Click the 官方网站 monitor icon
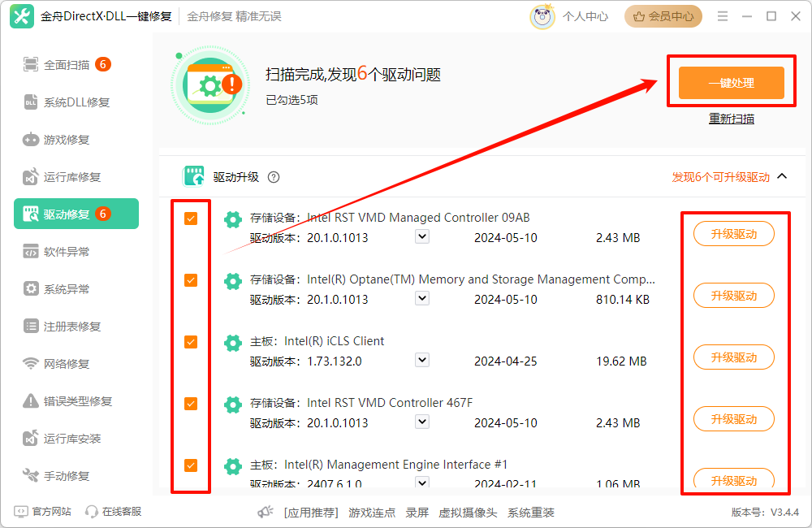This screenshot has width=812, height=528. point(21,512)
